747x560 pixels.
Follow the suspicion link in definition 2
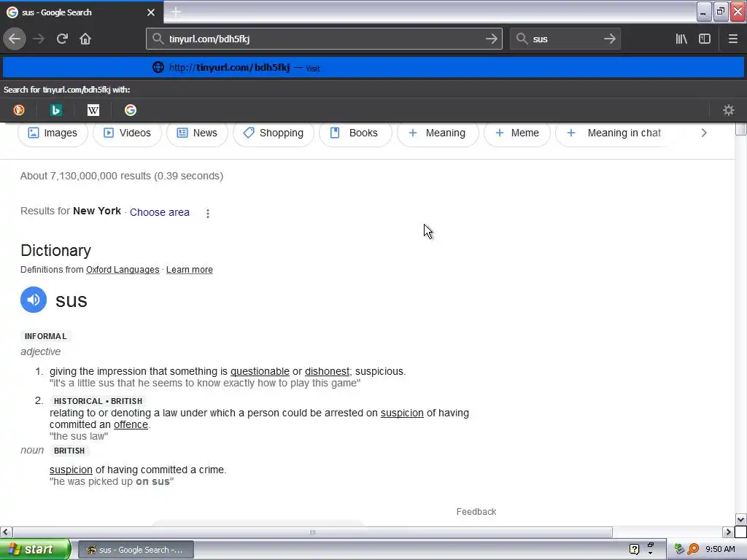click(x=402, y=413)
